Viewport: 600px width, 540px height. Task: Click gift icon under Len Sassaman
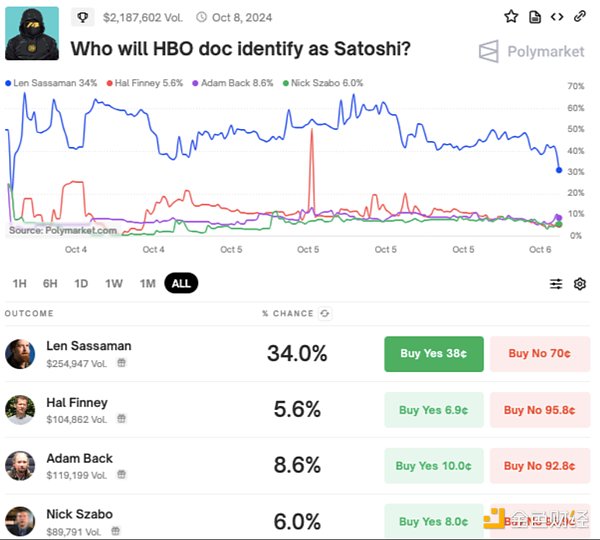121,363
